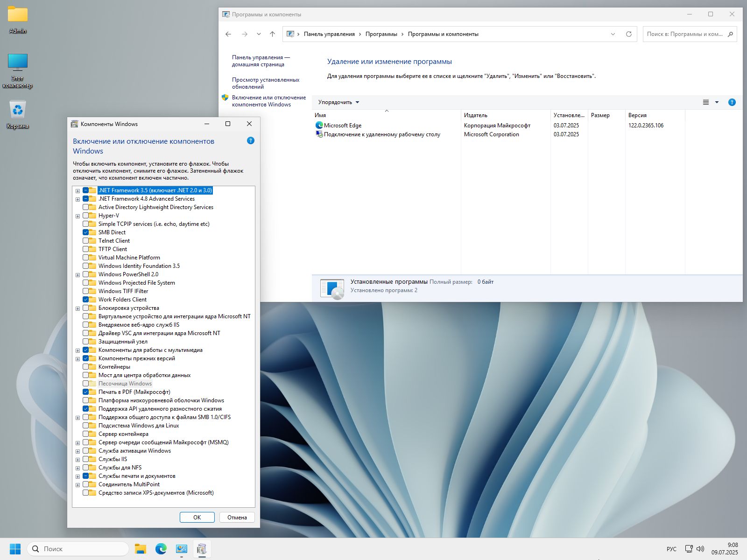Sort programs by Версия column

(655, 115)
